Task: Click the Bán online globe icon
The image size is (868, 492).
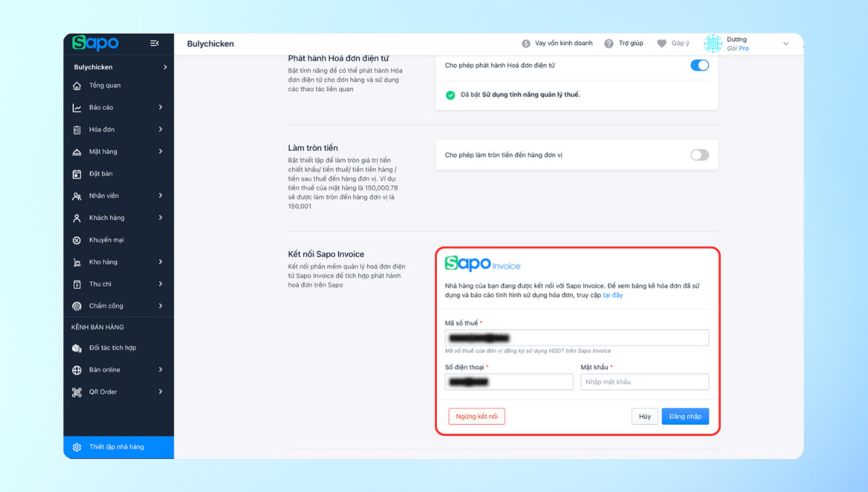Action: (x=77, y=370)
